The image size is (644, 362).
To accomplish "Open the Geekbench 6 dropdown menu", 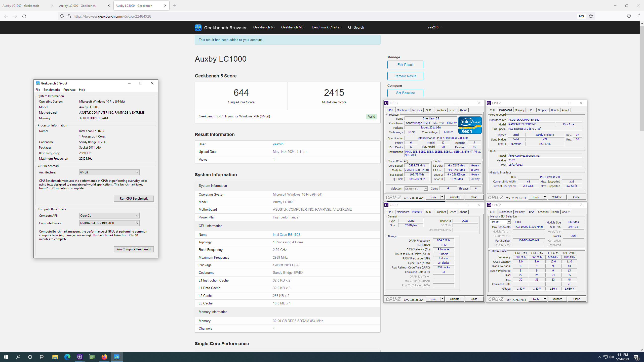I will point(264,27).
